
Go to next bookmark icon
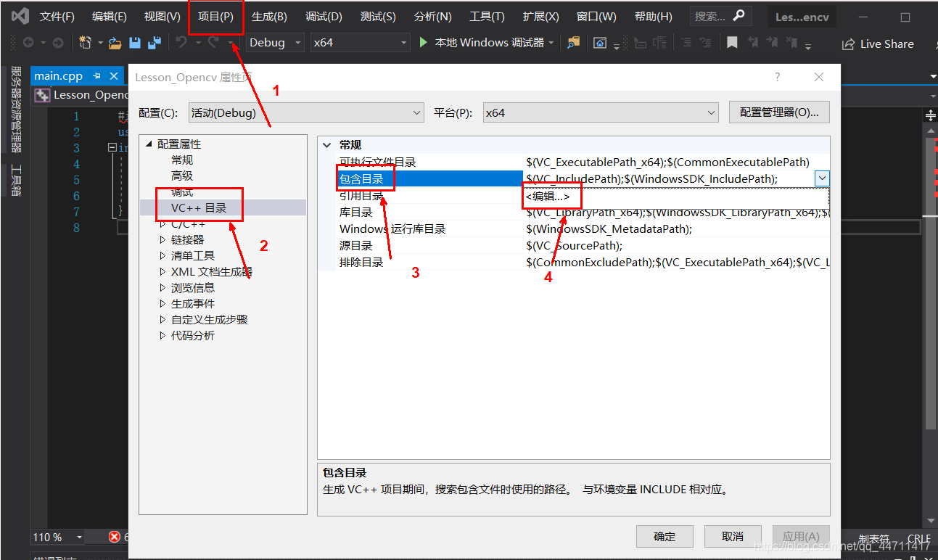pos(773,43)
